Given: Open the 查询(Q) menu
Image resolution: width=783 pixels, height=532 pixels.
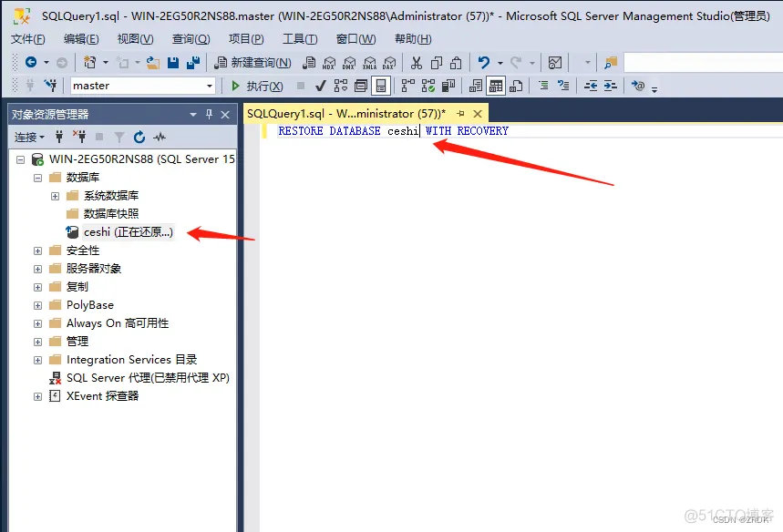Looking at the screenshot, I should tap(191, 39).
